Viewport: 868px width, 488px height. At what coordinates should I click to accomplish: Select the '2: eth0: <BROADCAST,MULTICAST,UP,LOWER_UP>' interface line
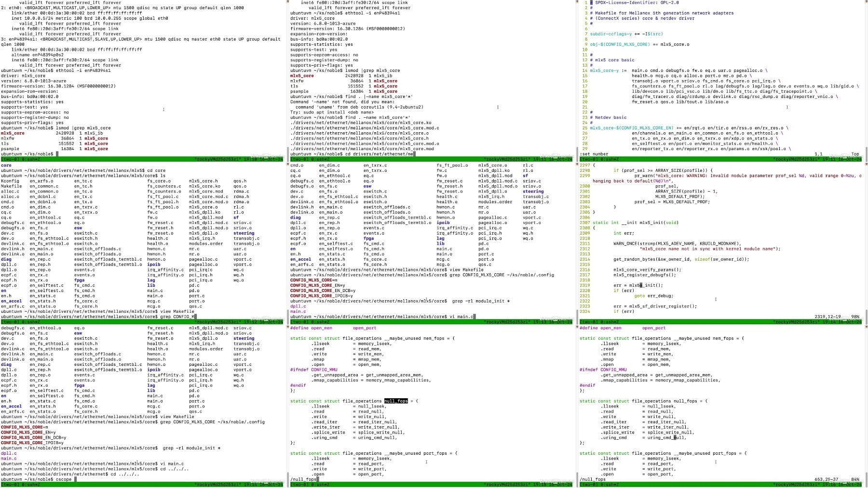point(122,8)
